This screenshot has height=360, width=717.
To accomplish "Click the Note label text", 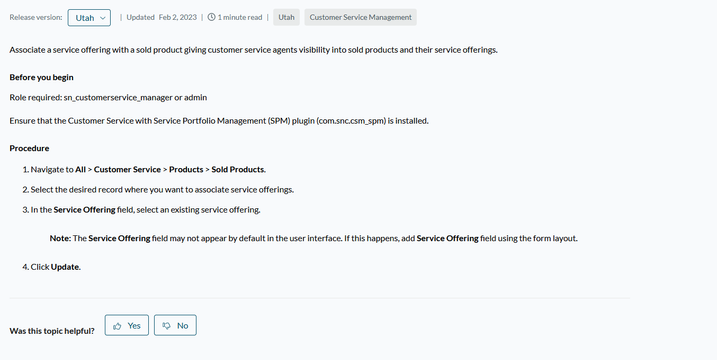I will [x=60, y=238].
